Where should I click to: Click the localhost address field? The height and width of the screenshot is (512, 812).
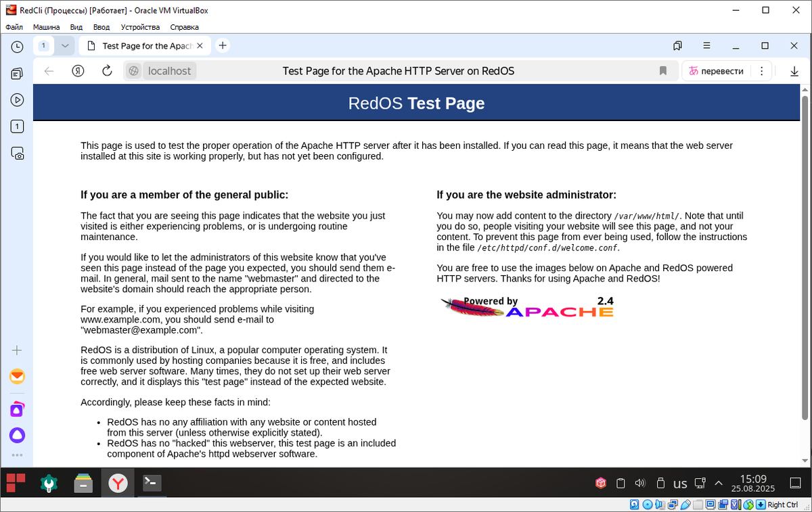tap(169, 71)
